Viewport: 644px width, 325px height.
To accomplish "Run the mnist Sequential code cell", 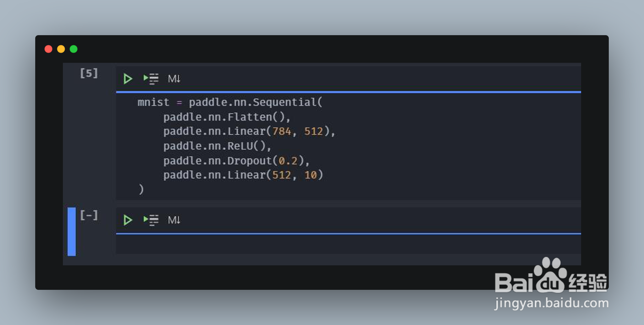I will point(128,79).
